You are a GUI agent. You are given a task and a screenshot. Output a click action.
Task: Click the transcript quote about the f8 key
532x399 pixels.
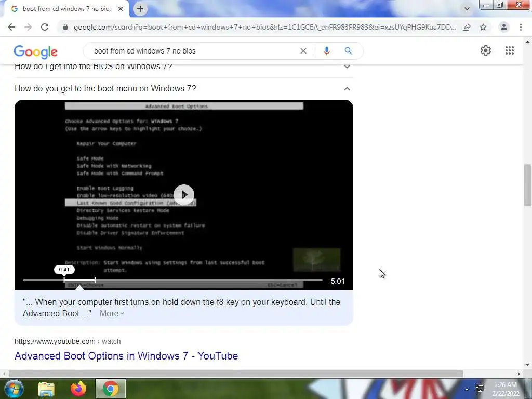pyautogui.click(x=181, y=308)
